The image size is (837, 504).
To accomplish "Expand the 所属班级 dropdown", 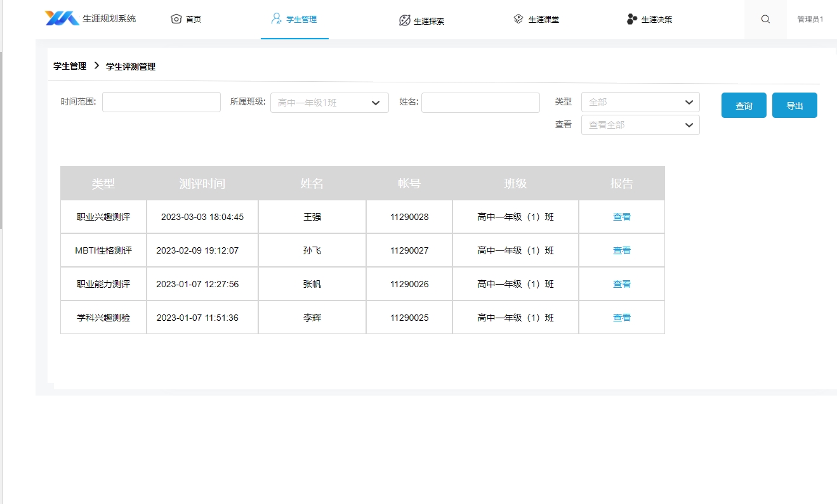I will click(x=329, y=103).
